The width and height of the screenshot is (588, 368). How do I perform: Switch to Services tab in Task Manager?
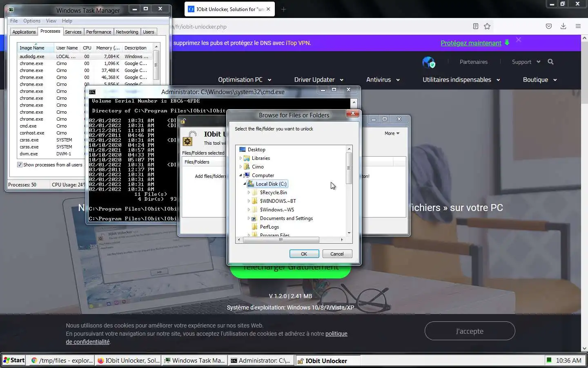[73, 32]
